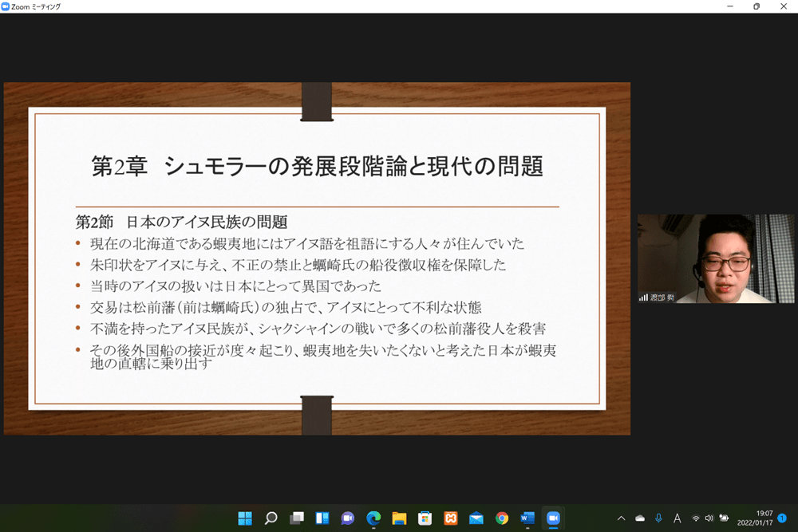Switch to Microsoft Word in taskbar
The width and height of the screenshot is (798, 532).
click(x=527, y=518)
